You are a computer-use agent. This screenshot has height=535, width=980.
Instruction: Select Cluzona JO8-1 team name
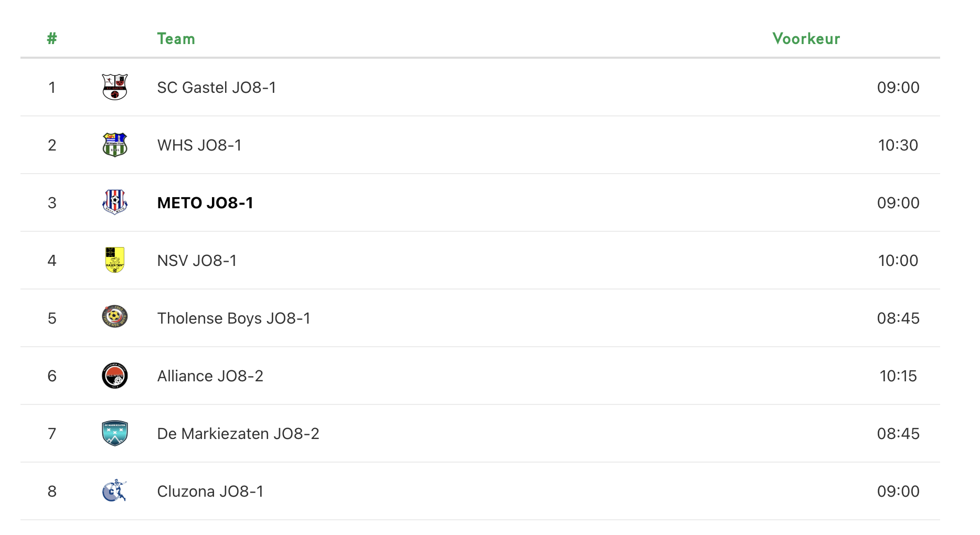[x=210, y=491]
